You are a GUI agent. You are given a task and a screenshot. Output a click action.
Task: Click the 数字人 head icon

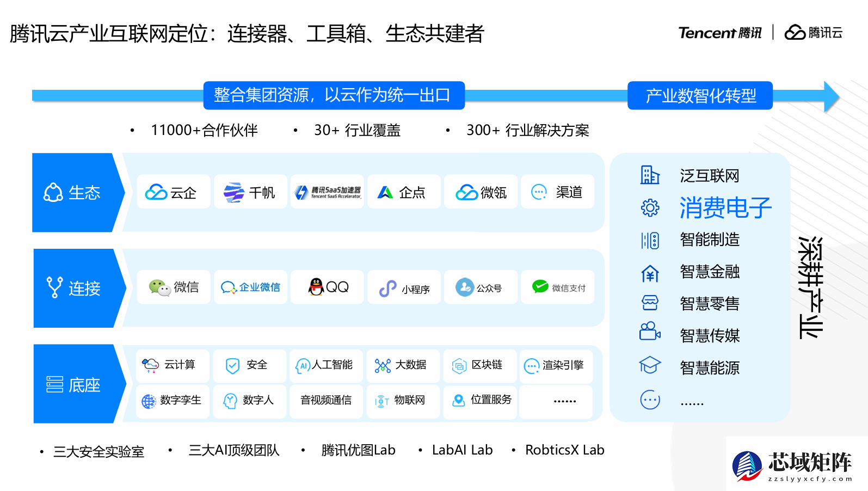tap(230, 401)
